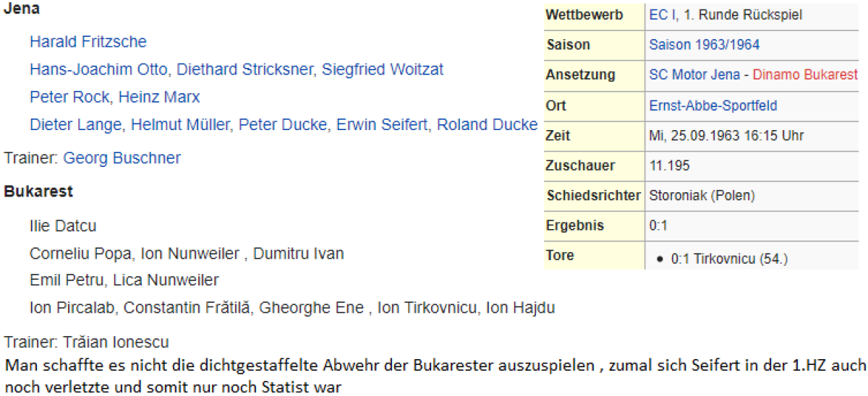Click the Ilie Datcu player name
The width and height of the screenshot is (868, 396).
(x=63, y=226)
